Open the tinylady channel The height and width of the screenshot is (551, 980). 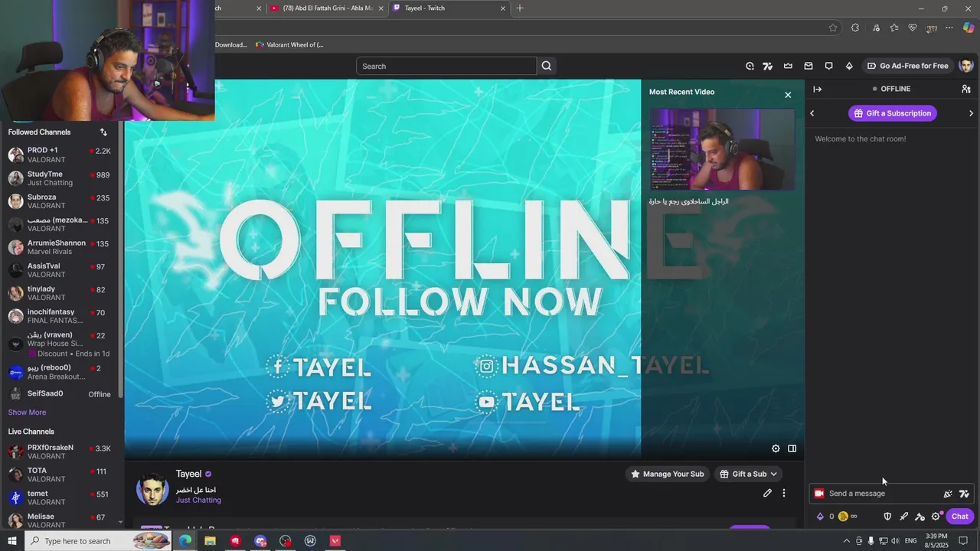click(60, 293)
